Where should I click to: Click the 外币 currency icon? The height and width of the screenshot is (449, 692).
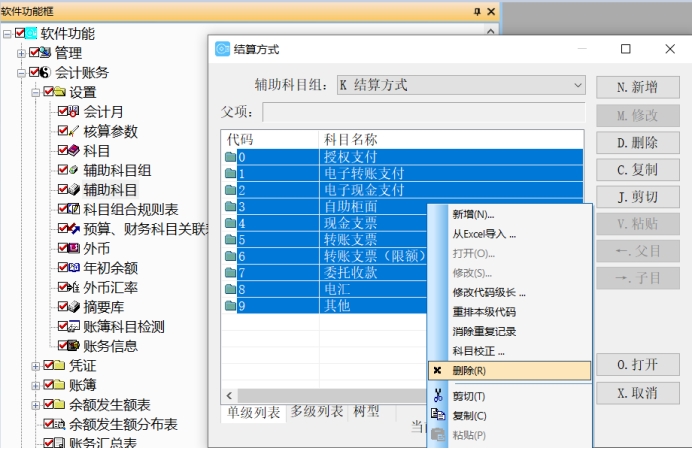pos(73,248)
